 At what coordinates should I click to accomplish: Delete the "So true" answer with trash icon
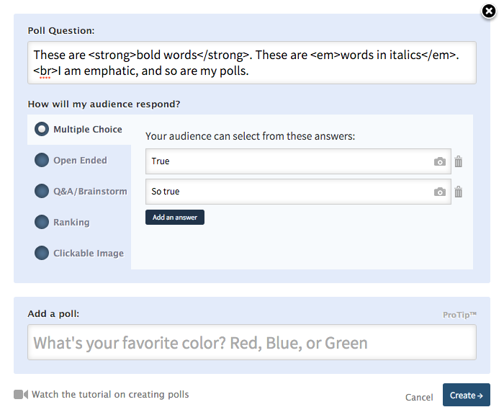click(459, 192)
